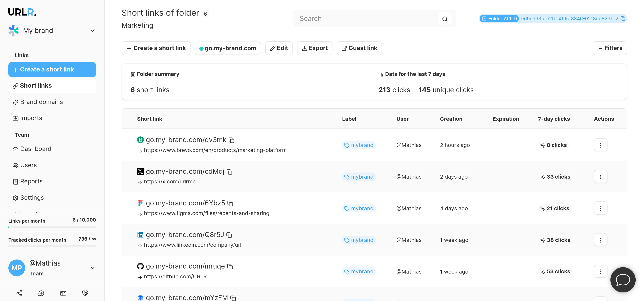Viewport: 644px width, 301px height.
Task: Open the live chat bubble
Action: click(x=623, y=280)
